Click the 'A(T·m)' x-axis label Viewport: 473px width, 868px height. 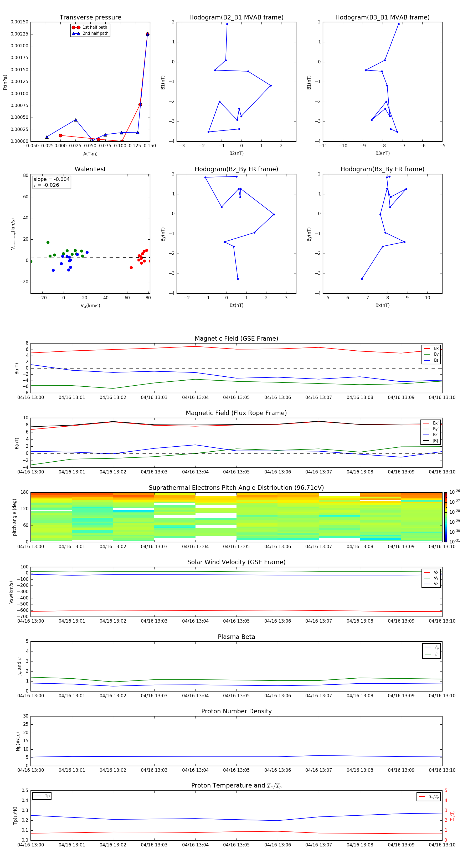[90, 154]
